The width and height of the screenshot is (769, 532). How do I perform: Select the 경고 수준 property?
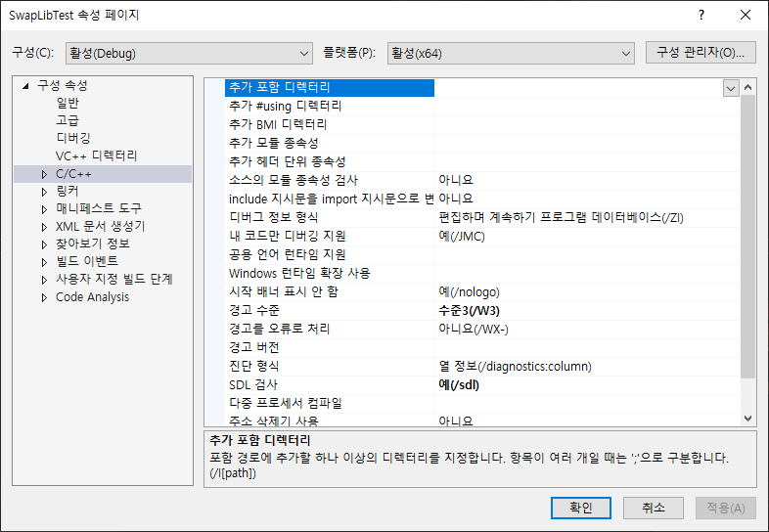pyautogui.click(x=330, y=311)
